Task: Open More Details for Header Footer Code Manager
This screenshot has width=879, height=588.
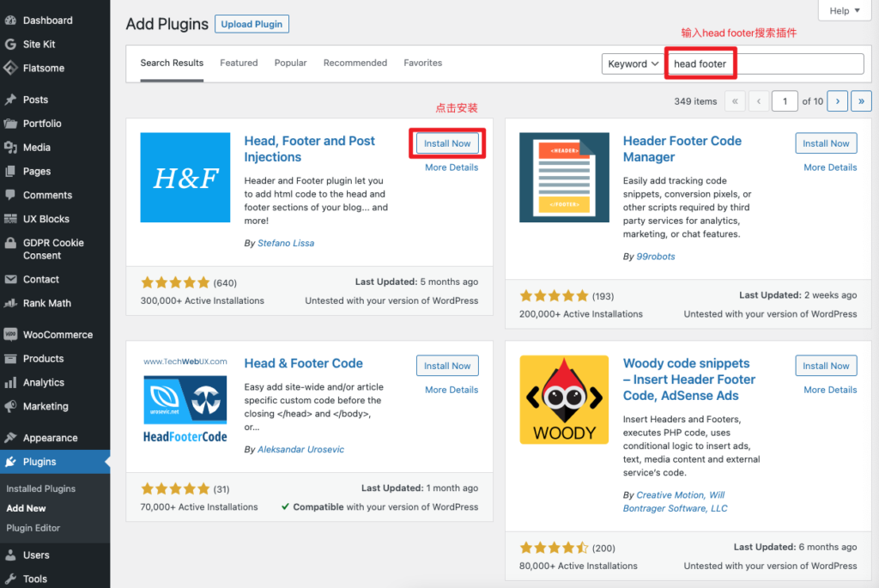Action: click(x=830, y=167)
